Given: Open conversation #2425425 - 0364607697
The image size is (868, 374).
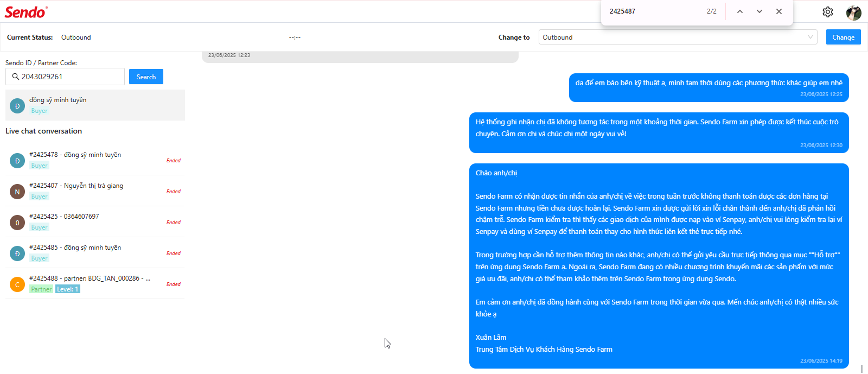Looking at the screenshot, I should point(95,222).
